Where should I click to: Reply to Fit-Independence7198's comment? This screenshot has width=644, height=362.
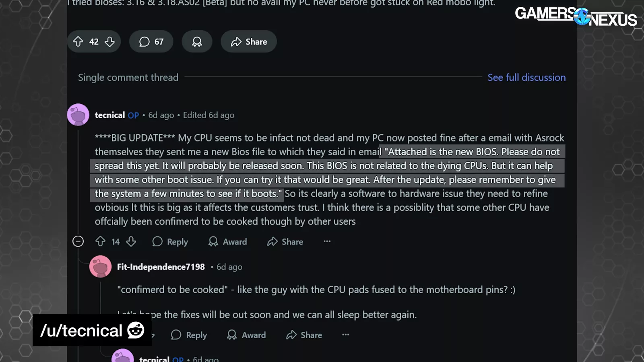point(189,335)
